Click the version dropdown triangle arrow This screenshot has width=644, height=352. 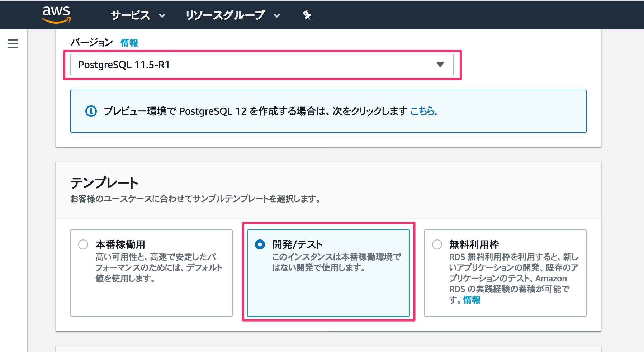(x=440, y=65)
